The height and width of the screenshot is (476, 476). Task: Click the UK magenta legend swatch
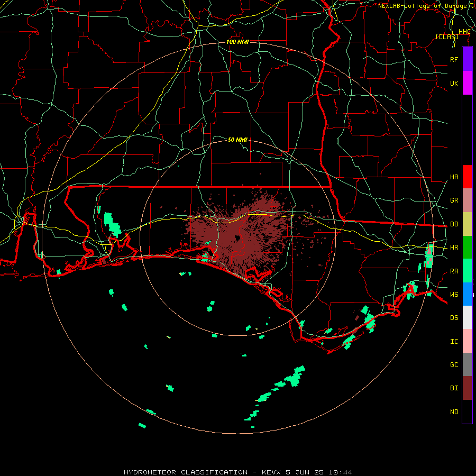pos(467,83)
